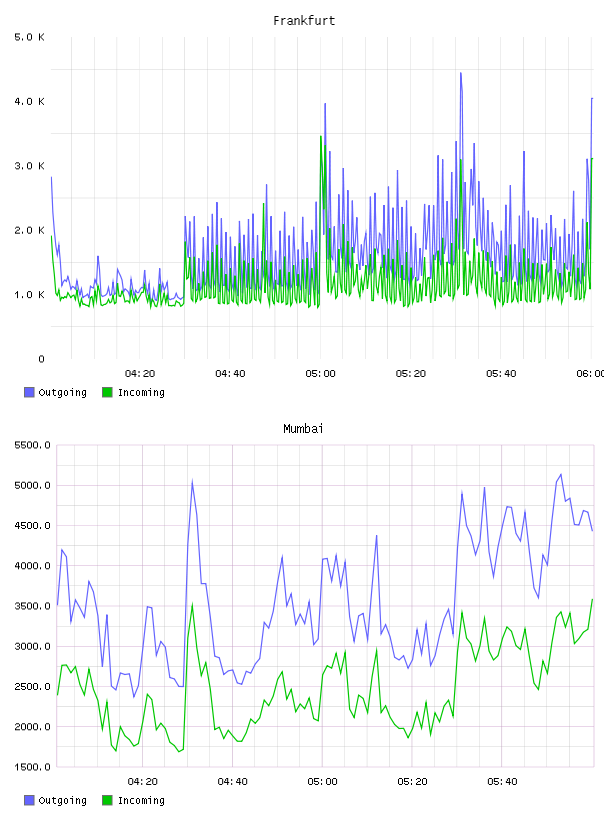The width and height of the screenshot is (608, 816).
Task: Click the 2000.0 y-axis label in Mumbai
Action: pos(32,727)
